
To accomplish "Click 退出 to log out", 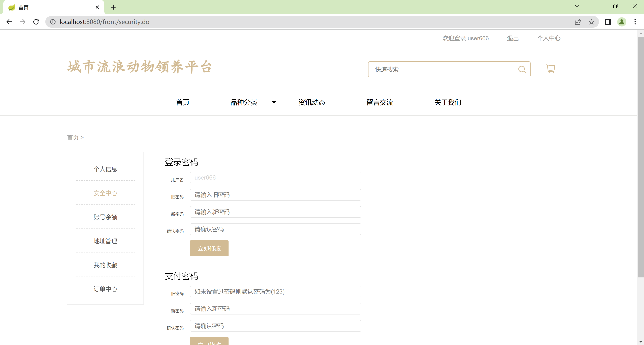I will 513,38.
